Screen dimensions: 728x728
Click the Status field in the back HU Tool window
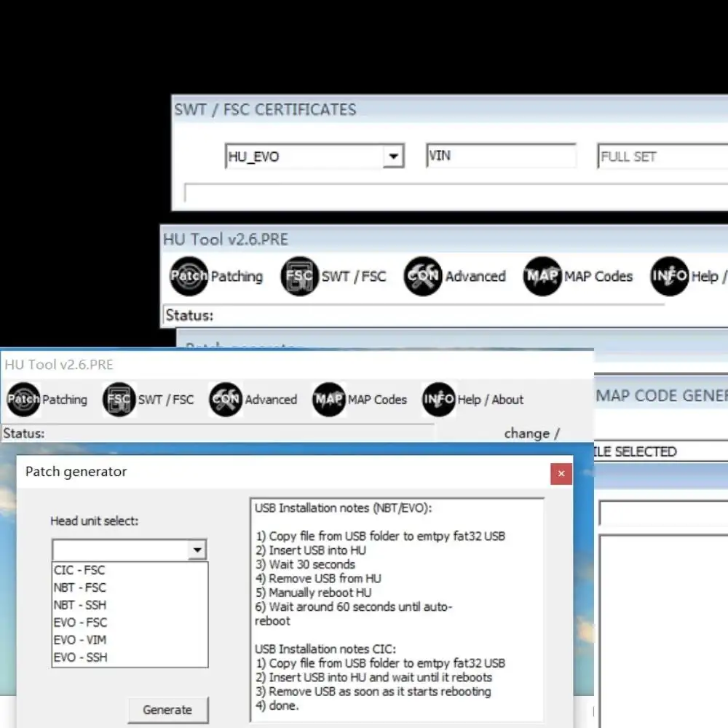click(414, 315)
